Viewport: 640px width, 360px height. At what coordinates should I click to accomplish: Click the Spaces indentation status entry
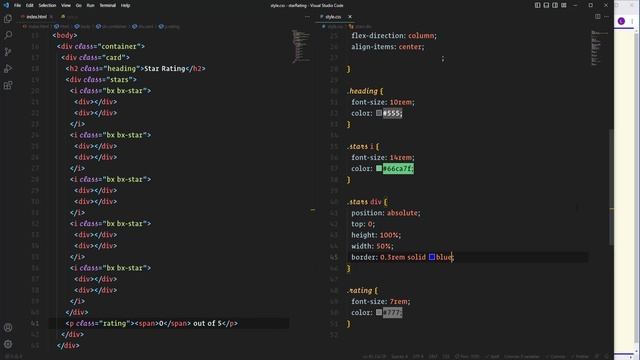pyautogui.click(x=400, y=357)
